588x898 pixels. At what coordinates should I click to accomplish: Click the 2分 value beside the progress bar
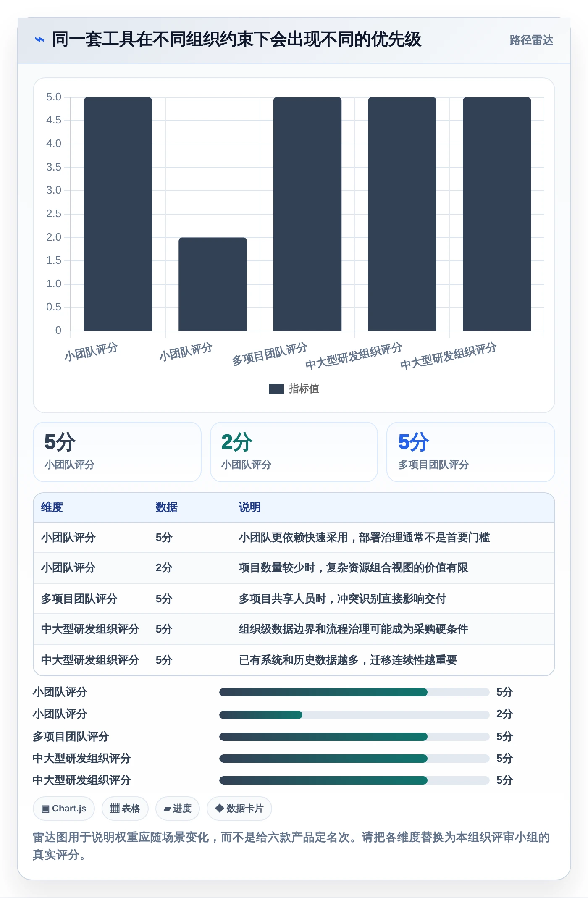[x=504, y=714]
